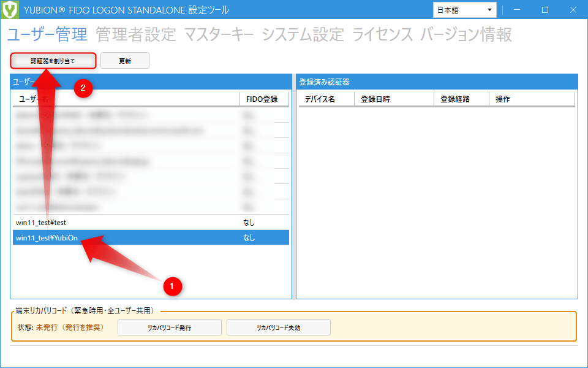The width and height of the screenshot is (588, 368).
Task: Sort by the FIDO登録 column header
Action: 264,99
